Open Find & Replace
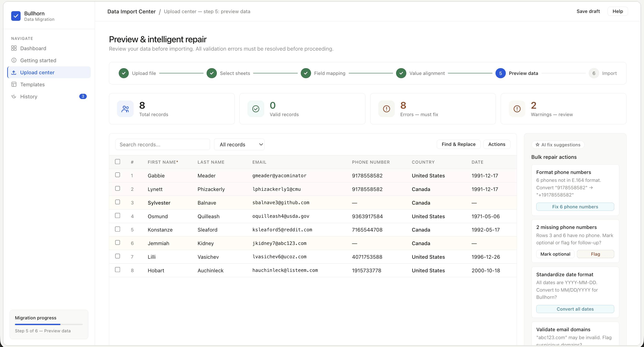 pos(458,144)
